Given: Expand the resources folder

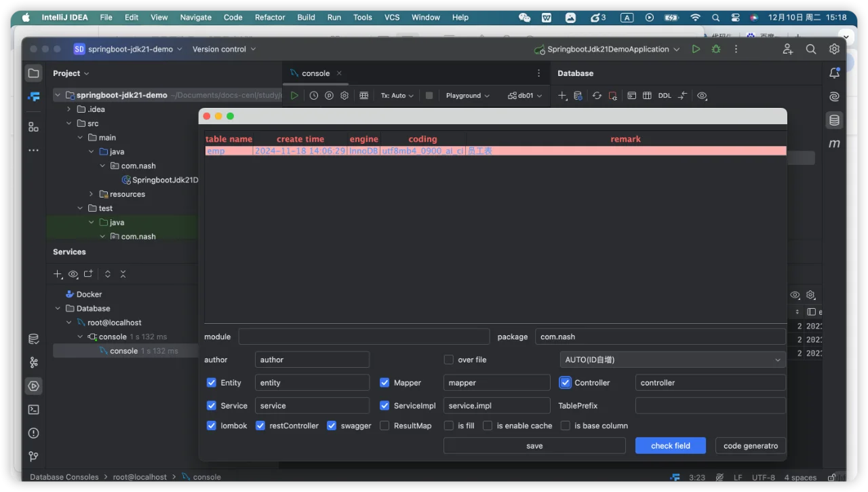Looking at the screenshot, I should (x=91, y=194).
